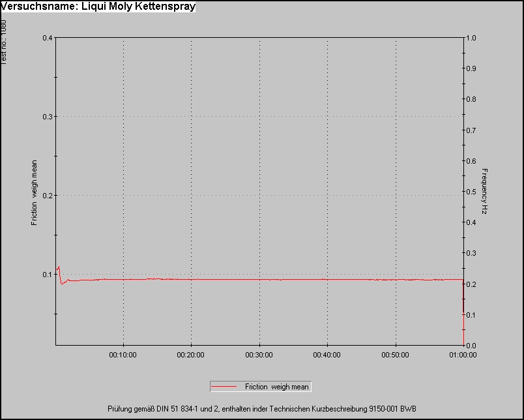Click the 0.4 frequency axis label
The image size is (524, 420).
471,222
